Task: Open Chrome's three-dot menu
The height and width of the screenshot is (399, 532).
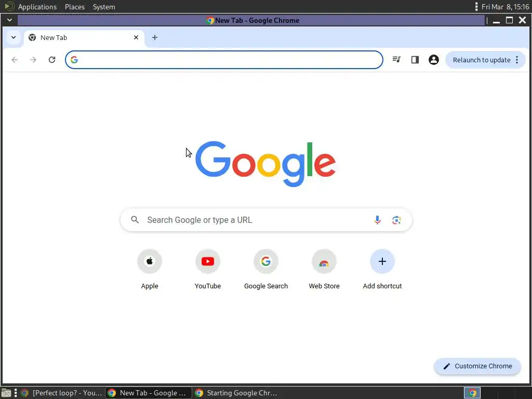Action: click(517, 60)
